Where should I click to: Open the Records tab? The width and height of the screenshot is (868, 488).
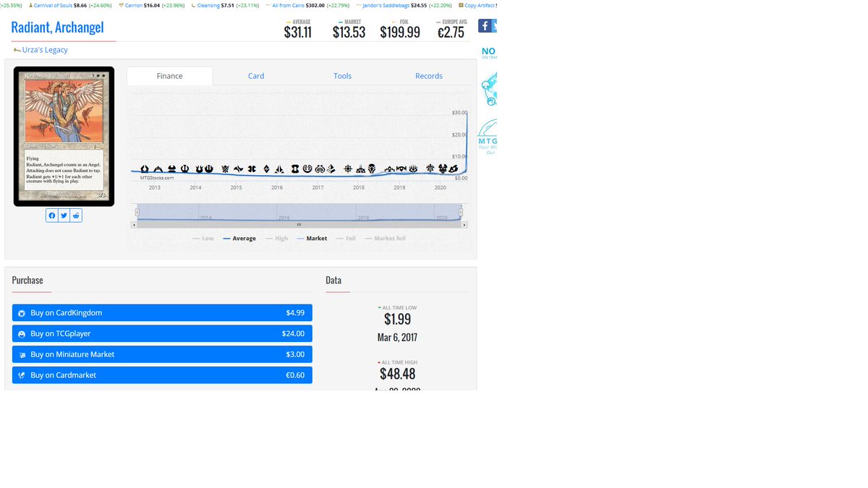[x=429, y=75]
